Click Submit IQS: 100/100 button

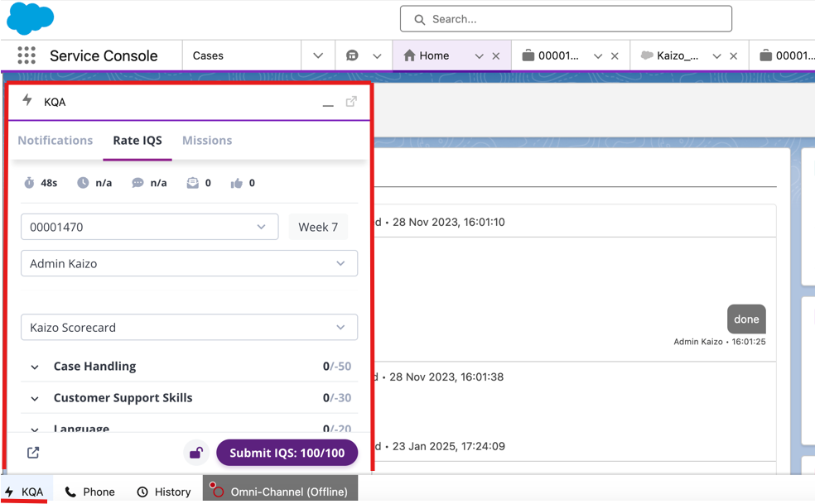pos(287,453)
